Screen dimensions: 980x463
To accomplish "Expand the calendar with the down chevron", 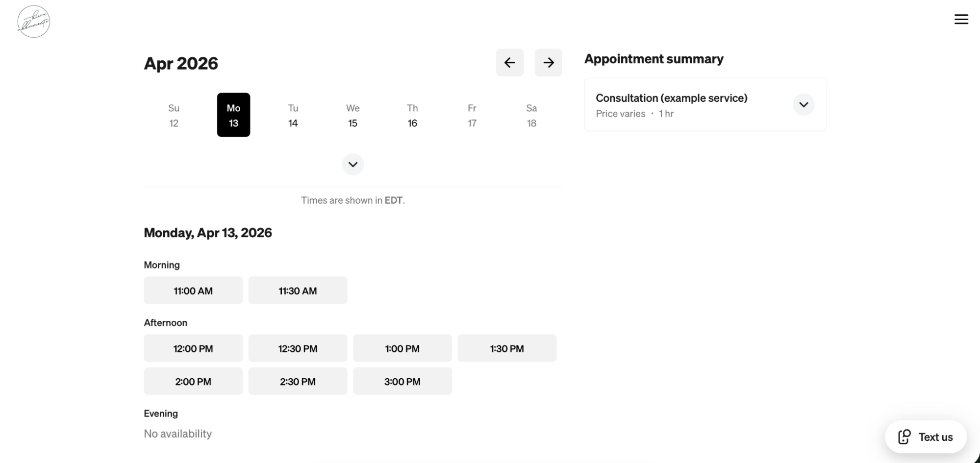I will pos(352,164).
